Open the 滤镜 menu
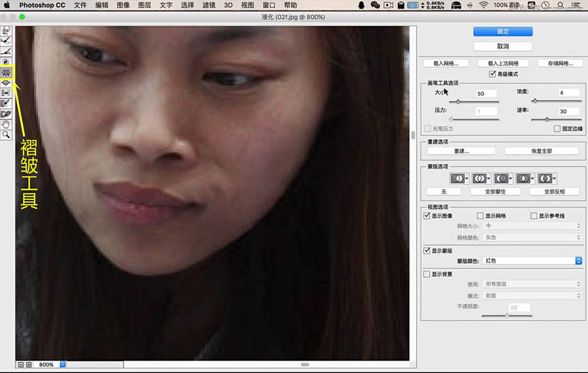588x373 pixels. click(x=208, y=5)
